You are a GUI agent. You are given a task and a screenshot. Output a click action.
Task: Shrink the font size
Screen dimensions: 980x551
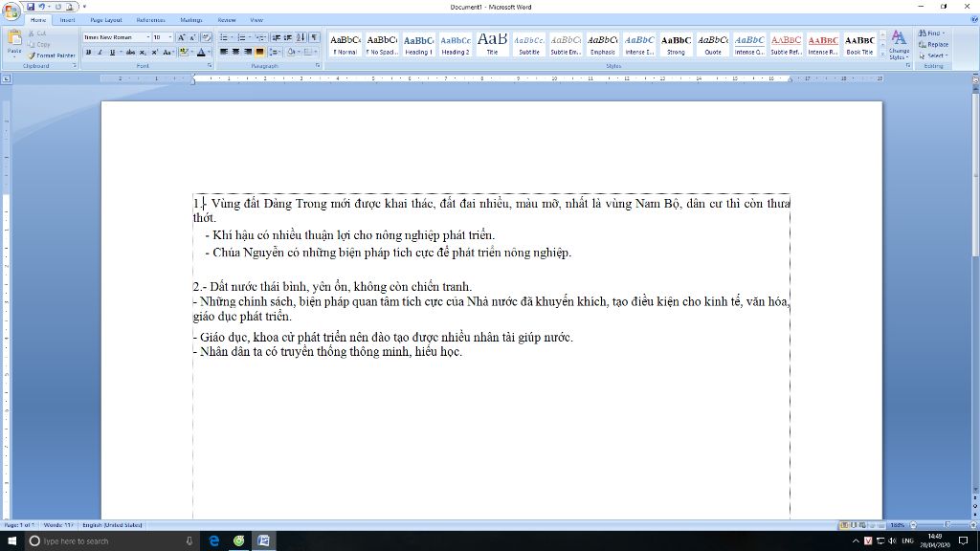click(192, 37)
